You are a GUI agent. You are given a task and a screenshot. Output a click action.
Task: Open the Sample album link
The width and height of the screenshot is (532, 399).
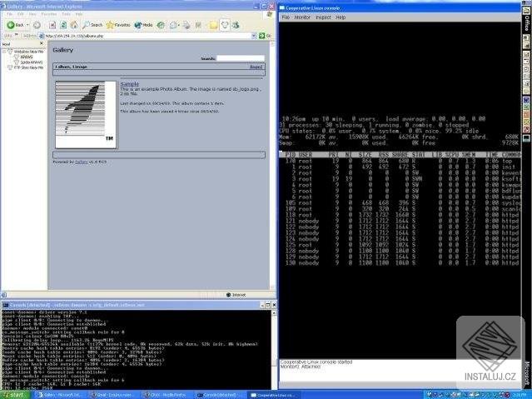130,83
